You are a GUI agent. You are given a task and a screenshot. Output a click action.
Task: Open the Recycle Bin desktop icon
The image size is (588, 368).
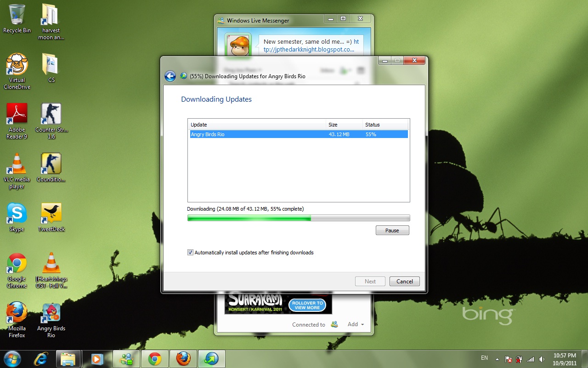17,18
